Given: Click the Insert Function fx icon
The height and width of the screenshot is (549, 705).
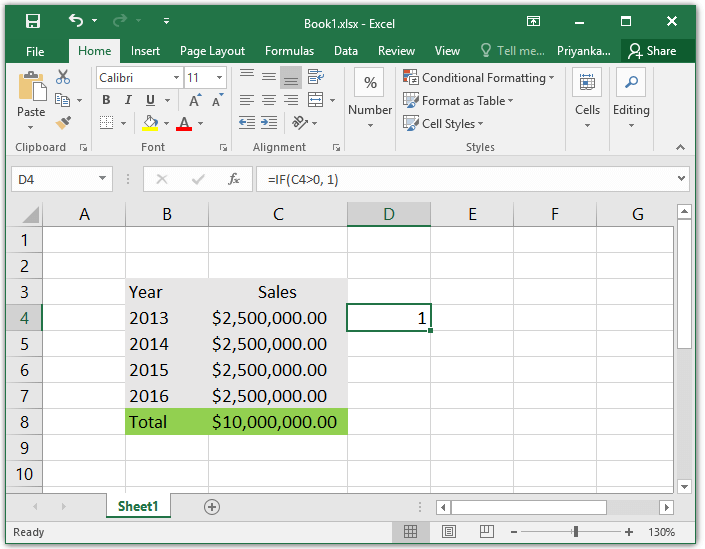Looking at the screenshot, I should tap(233, 179).
